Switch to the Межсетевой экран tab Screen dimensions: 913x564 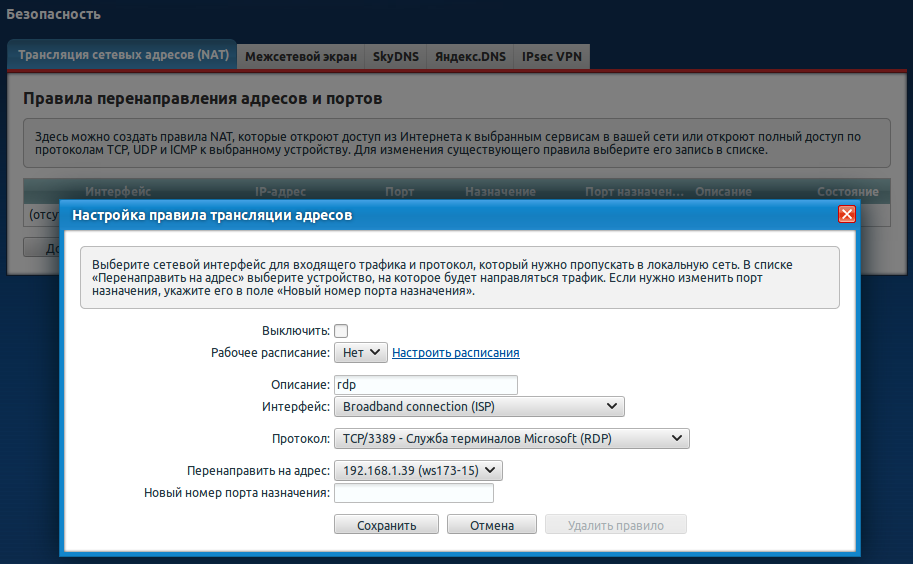[x=300, y=57]
